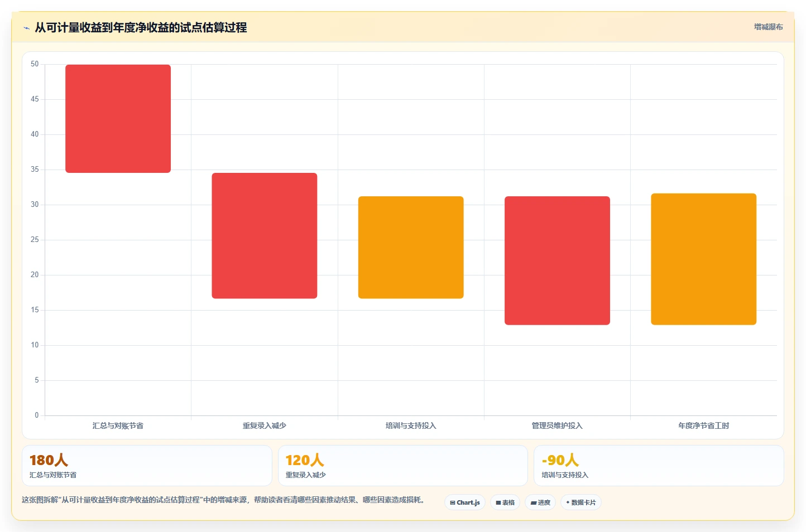Click the y-axis value 0
The image size is (806, 532).
pos(37,415)
